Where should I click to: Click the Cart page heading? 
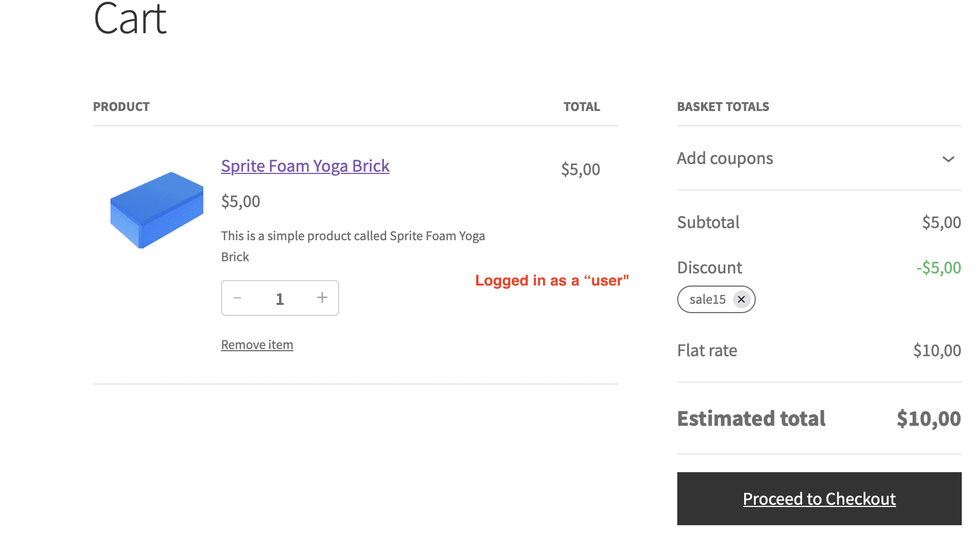tap(130, 19)
